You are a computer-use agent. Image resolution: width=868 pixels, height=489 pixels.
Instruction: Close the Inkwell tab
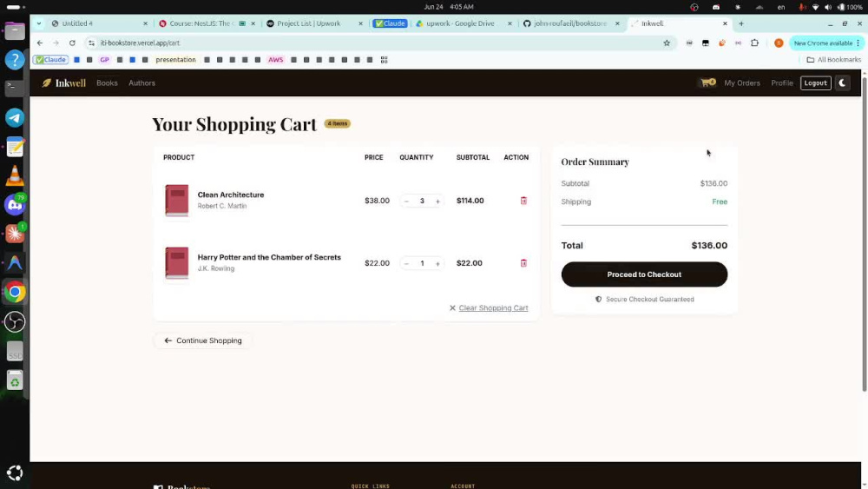(725, 23)
